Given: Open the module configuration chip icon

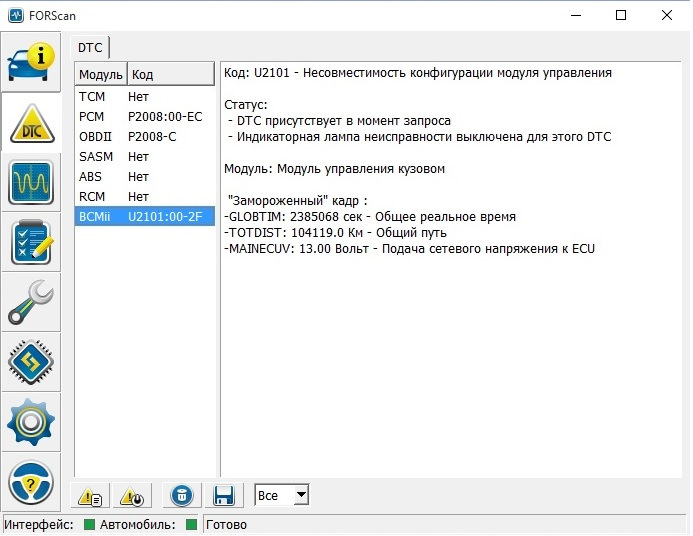Looking at the screenshot, I should (31, 362).
